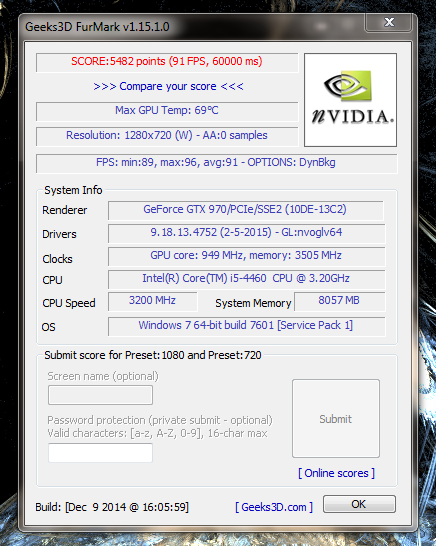This screenshot has width=436, height=546.
Task: Click the NVIDIA logo image
Action: [350, 100]
